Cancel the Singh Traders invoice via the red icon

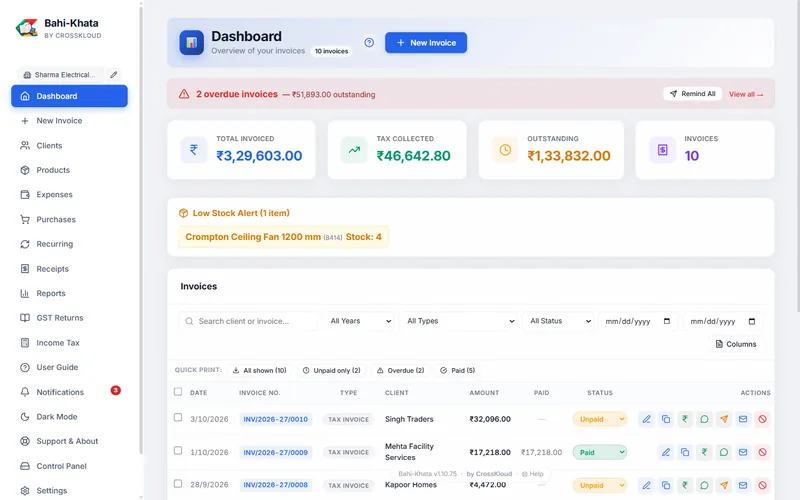762,419
